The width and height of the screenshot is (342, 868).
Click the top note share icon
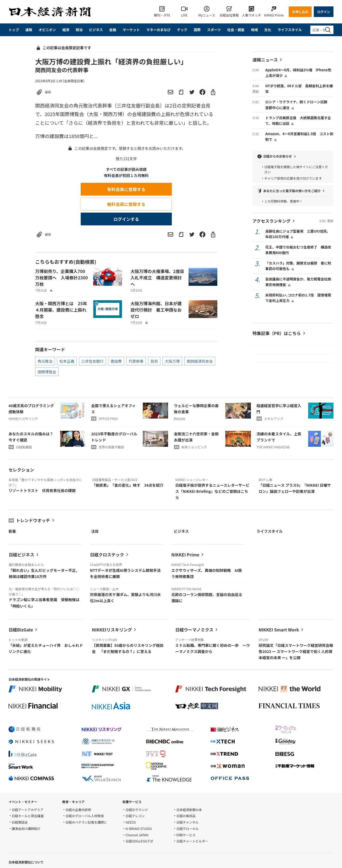181,92
